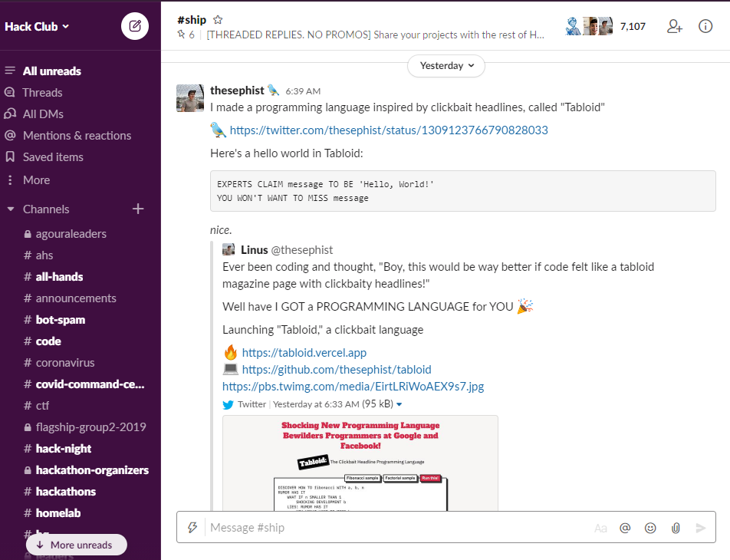Open Saved items
Viewport: 730px width, 560px height.
point(53,156)
